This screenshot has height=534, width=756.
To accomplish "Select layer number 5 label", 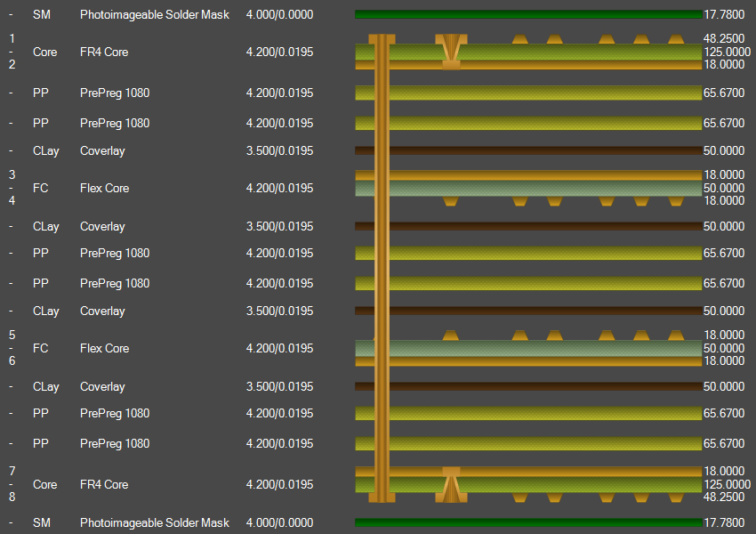I will (x=12, y=335).
